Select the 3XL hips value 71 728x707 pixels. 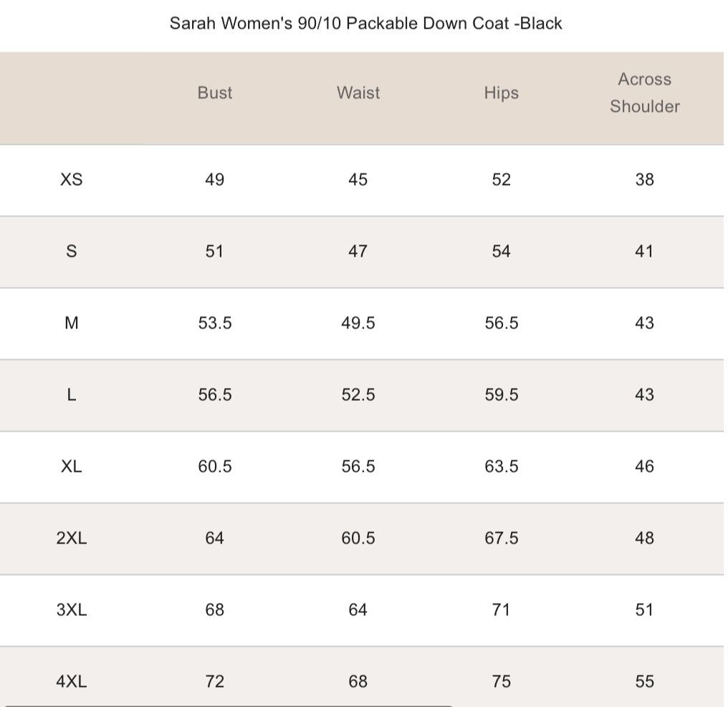(x=501, y=610)
